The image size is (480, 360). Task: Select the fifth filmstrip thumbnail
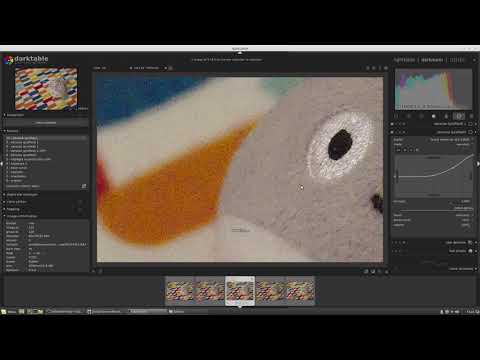click(x=300, y=291)
